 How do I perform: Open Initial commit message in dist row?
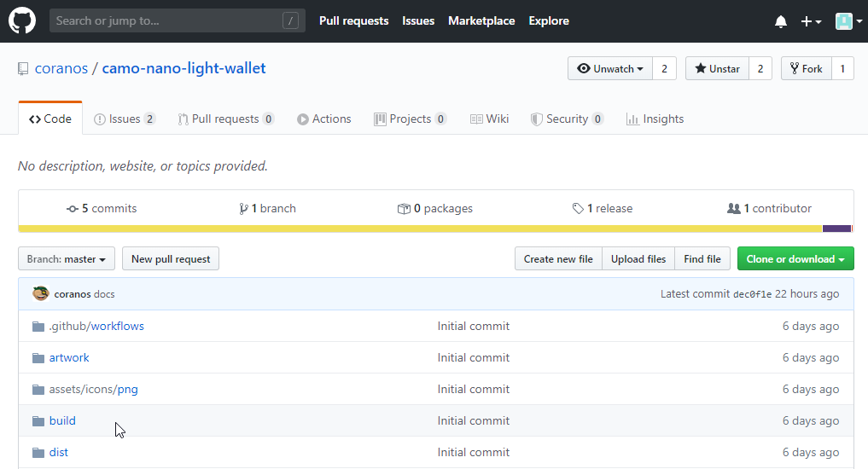[474, 453]
